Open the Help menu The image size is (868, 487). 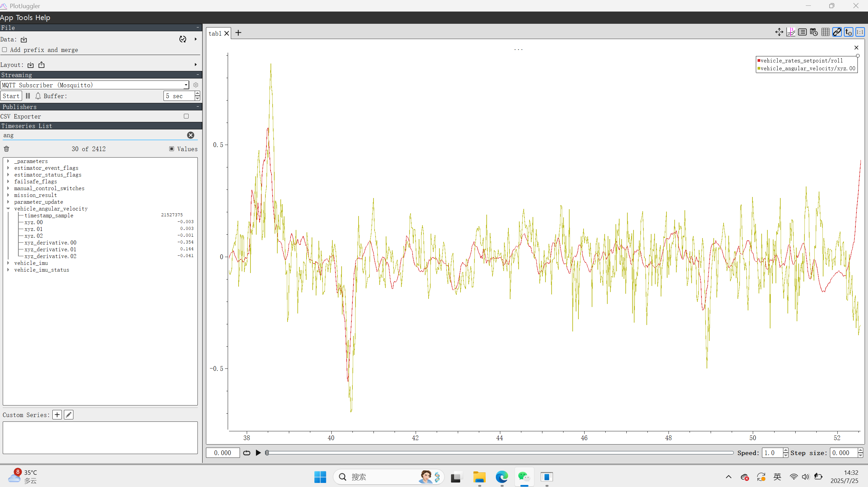click(x=43, y=18)
